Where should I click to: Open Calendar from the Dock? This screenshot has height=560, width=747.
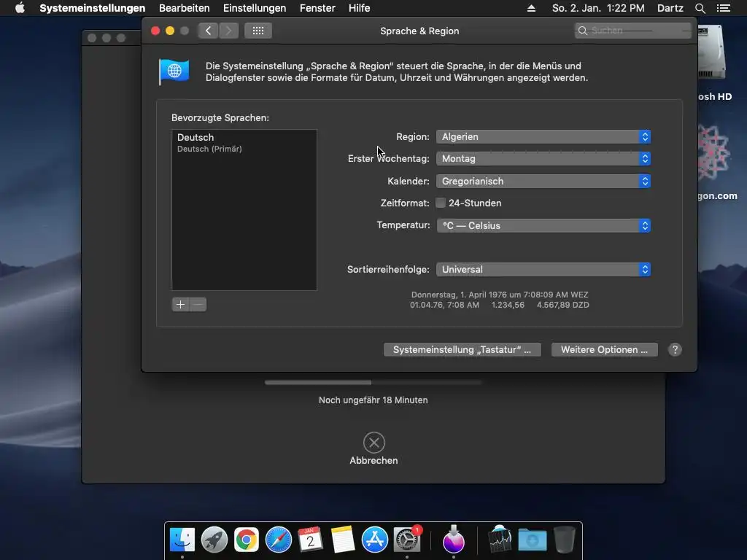coord(311,540)
